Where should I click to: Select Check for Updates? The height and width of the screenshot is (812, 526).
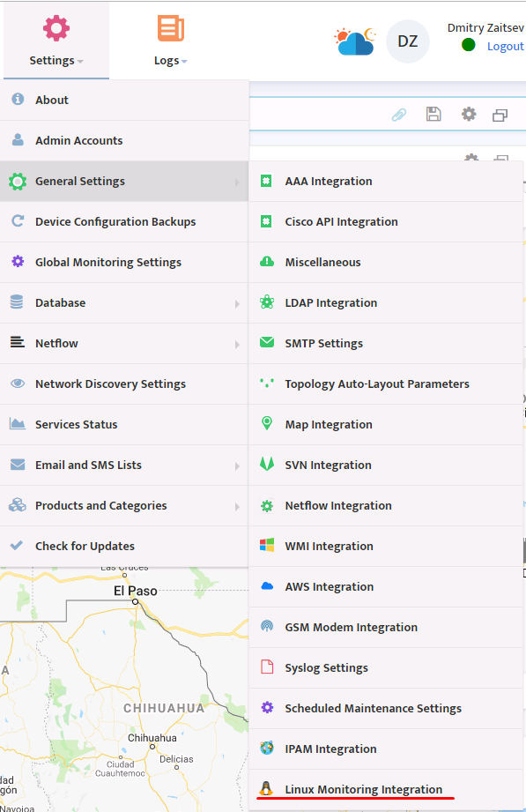coord(124,547)
